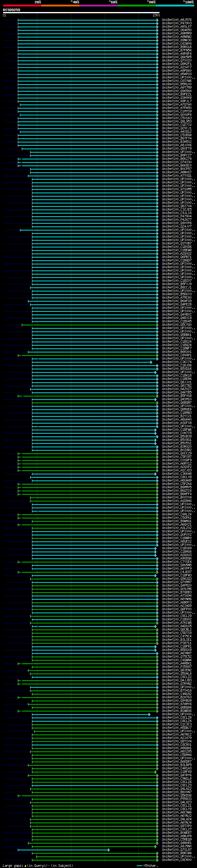197x868 pixels.
Task: Select the label UniRef100_B7FN54
Action: pyautogui.click(x=177, y=50)
